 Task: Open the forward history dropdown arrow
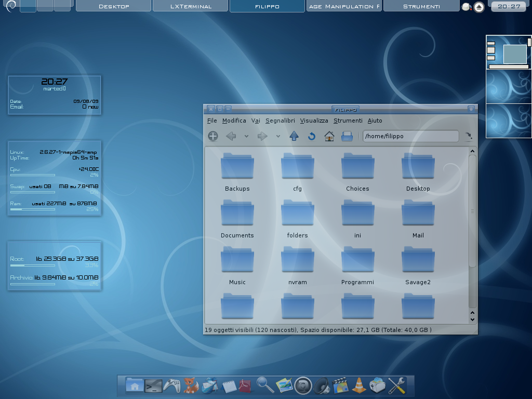(278, 137)
